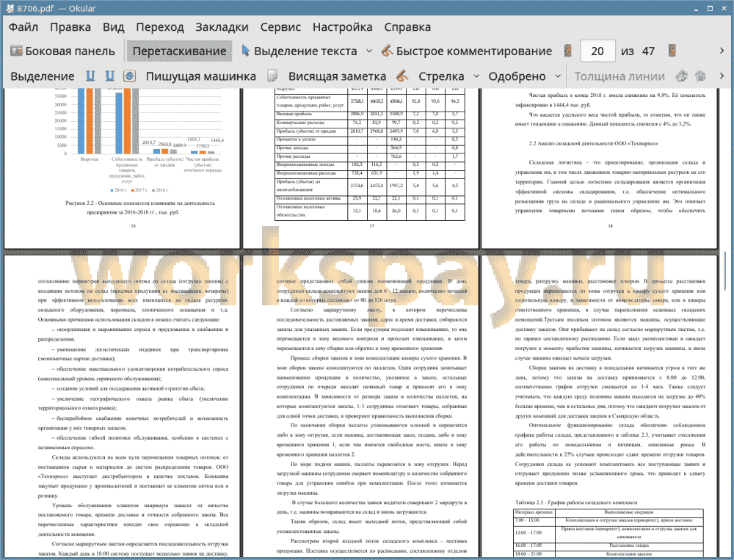Toggle Быстрое комментирование annotation mode
This screenshot has height=560, width=734.
[467, 51]
